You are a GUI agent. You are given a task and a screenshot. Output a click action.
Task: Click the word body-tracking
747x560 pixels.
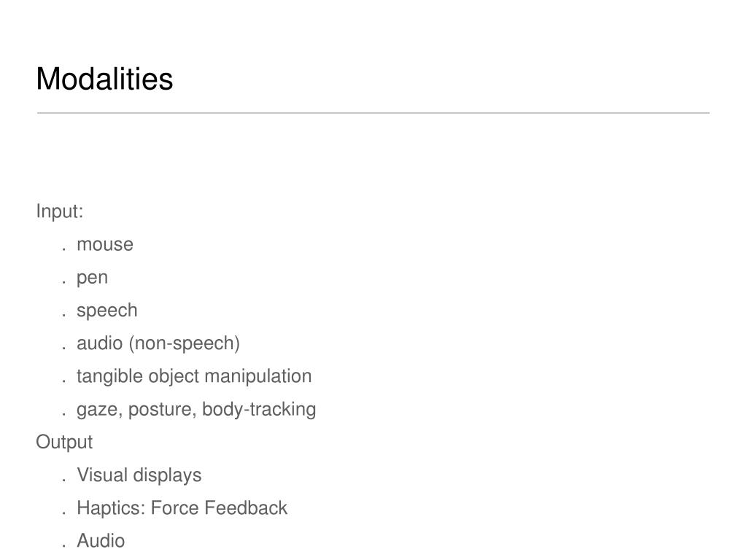pyautogui.click(x=259, y=410)
